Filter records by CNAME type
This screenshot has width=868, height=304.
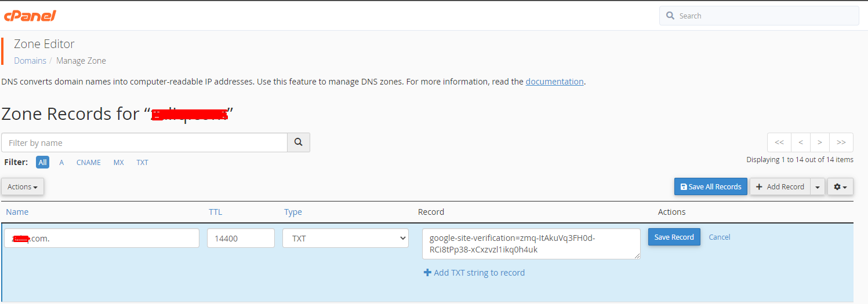(x=89, y=163)
